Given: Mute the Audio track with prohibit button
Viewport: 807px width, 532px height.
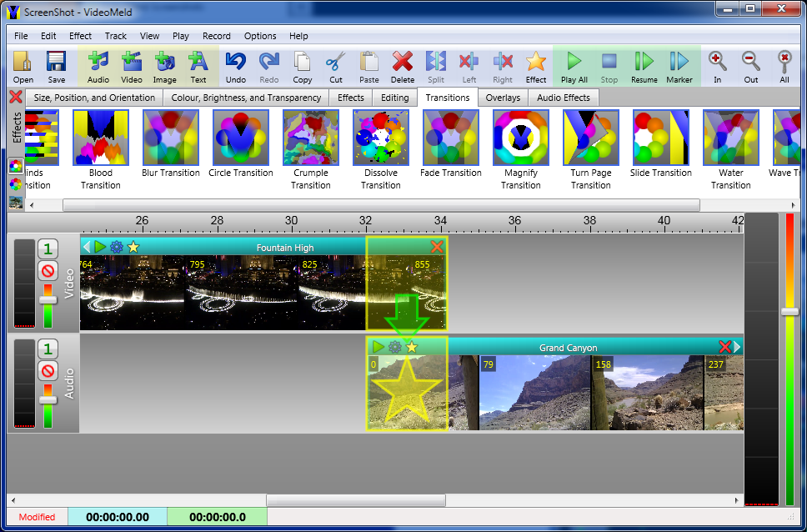Looking at the screenshot, I should 48,369.
